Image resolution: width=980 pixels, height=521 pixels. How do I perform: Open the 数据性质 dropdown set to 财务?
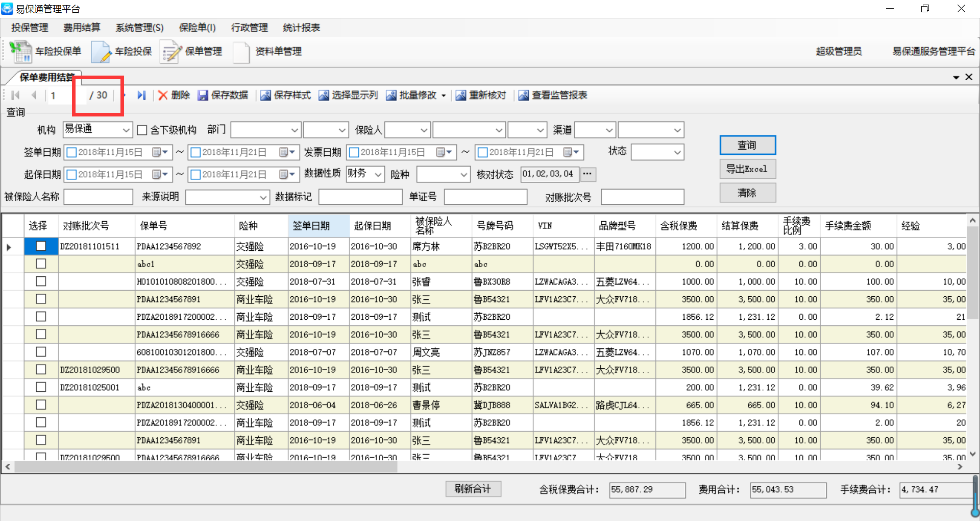(378, 175)
